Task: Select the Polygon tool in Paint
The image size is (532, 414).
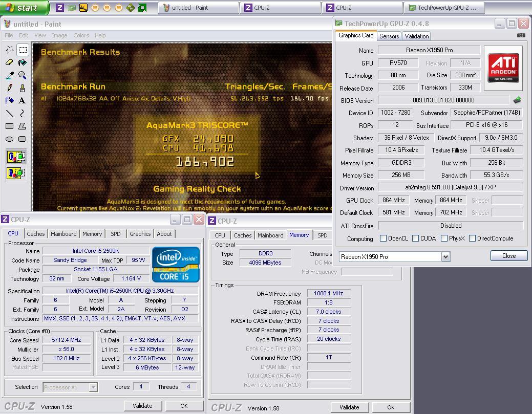Action: pos(23,126)
